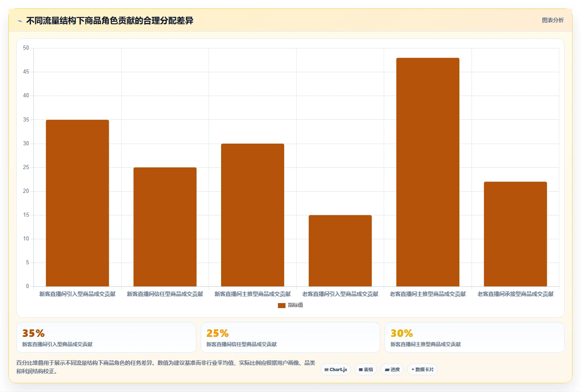Click axis label 新客直播间信任型商品成交贡献 under the chart
This screenshot has height=392, width=581.
pyautogui.click(x=165, y=294)
